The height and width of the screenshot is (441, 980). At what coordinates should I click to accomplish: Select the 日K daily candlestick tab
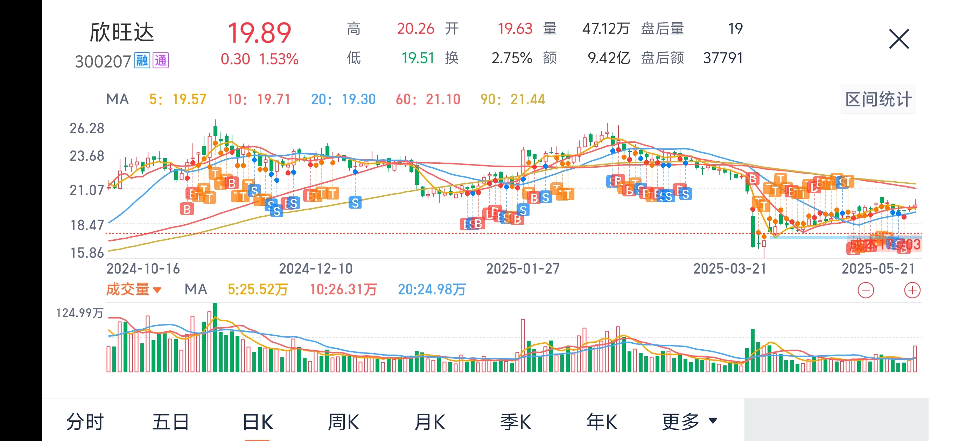[258, 421]
